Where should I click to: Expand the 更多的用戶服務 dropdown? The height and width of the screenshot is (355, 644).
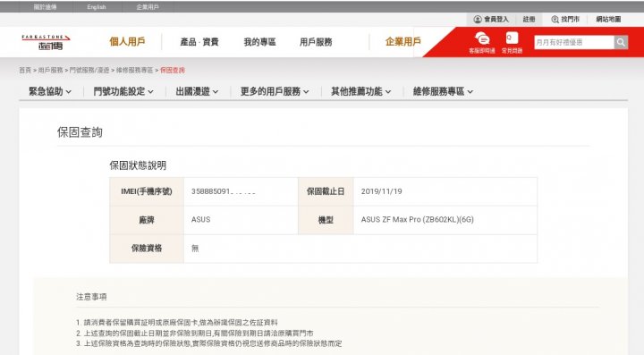point(275,91)
